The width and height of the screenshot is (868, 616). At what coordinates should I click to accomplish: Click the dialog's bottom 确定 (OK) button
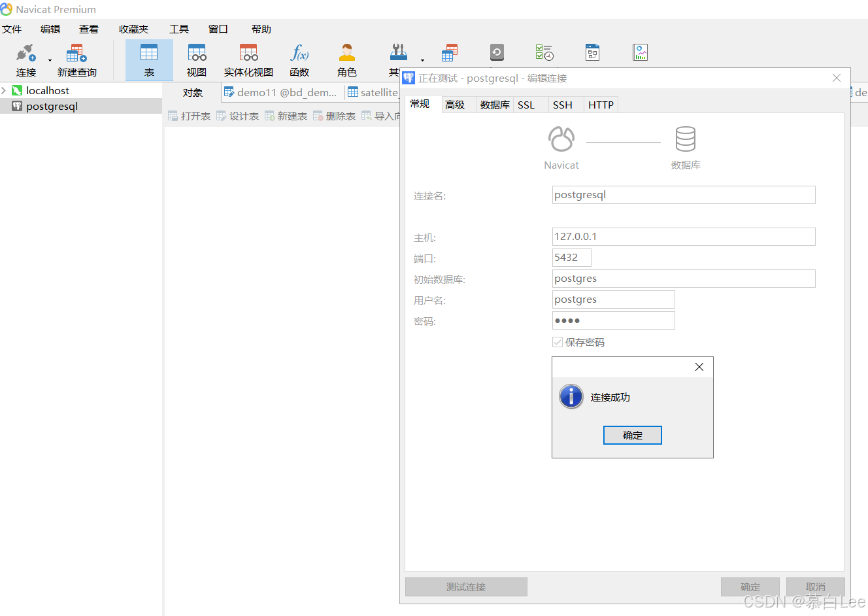(750, 587)
